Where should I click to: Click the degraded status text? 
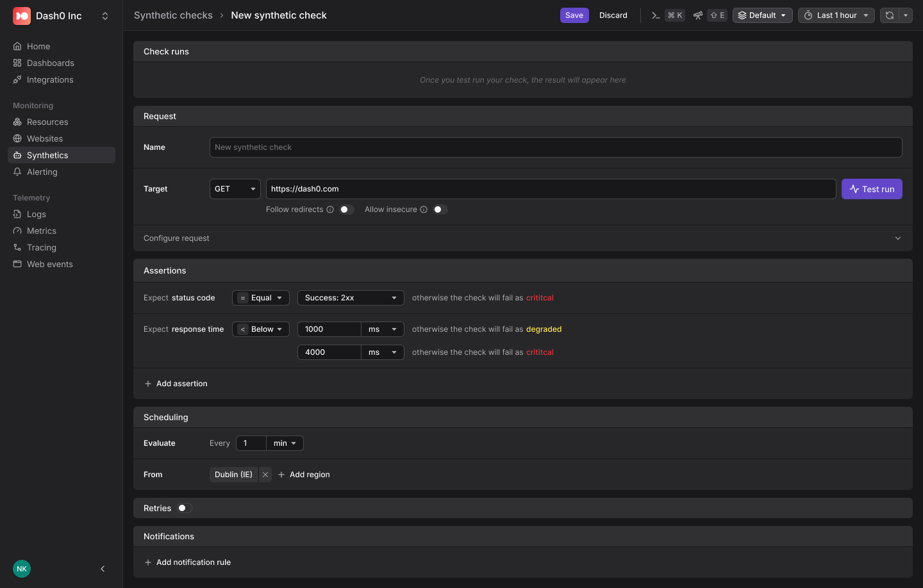point(544,329)
